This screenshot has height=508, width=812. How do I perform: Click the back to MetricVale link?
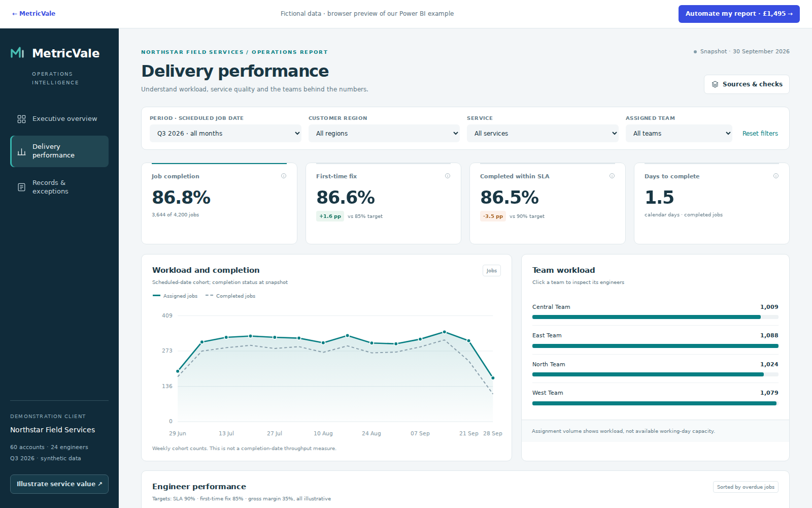pyautogui.click(x=33, y=14)
